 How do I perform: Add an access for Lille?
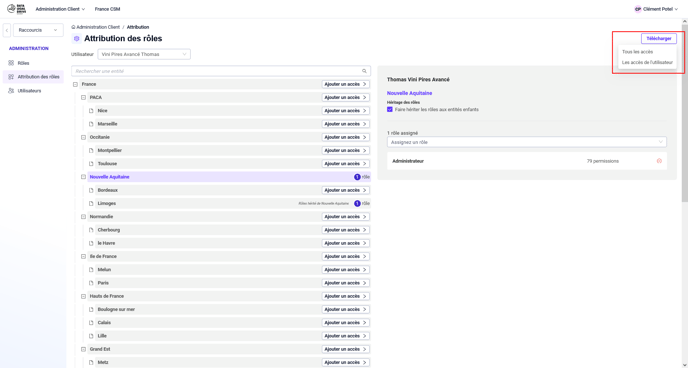pos(345,336)
